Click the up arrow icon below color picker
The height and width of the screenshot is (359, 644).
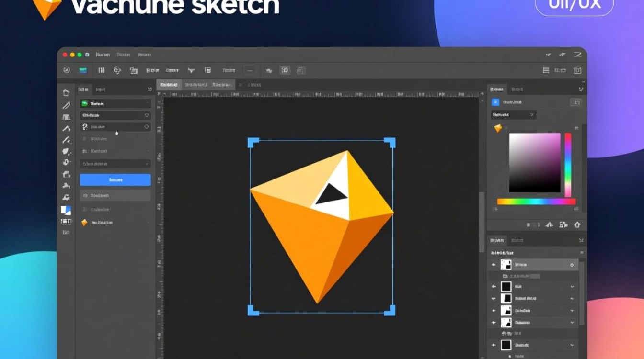point(577,224)
